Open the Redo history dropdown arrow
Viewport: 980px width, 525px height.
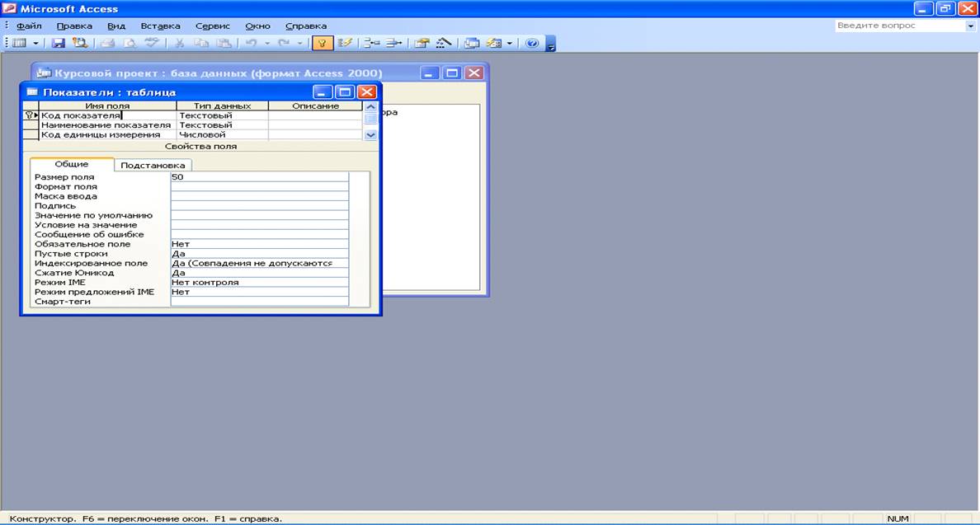click(x=299, y=43)
